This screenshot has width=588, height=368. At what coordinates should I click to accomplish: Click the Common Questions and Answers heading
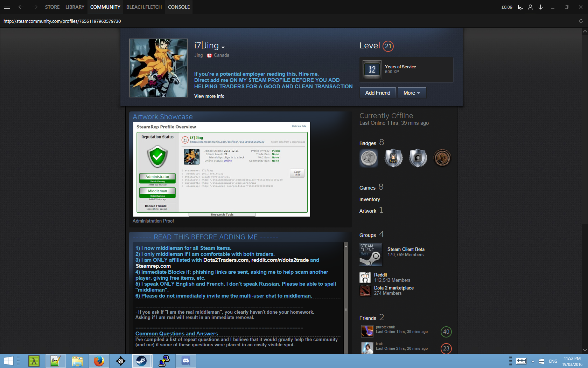coord(177,334)
